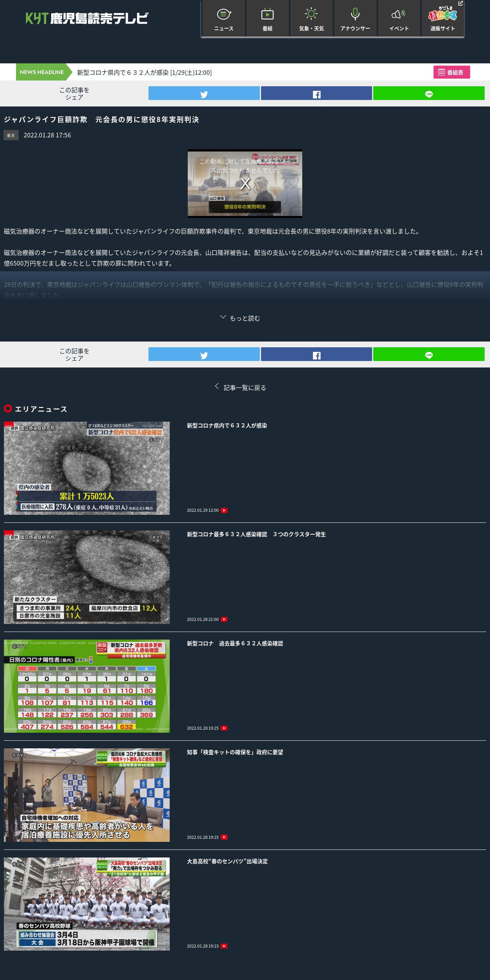Click video icon beside 2022.01.28 21:00
The image size is (490, 980).
[x=224, y=619]
